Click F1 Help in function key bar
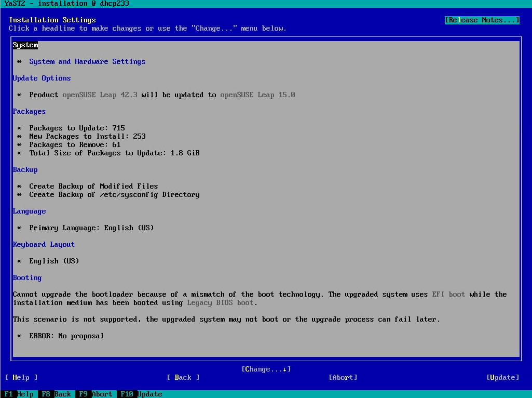Viewport: 532px width, 398px height. point(19,394)
